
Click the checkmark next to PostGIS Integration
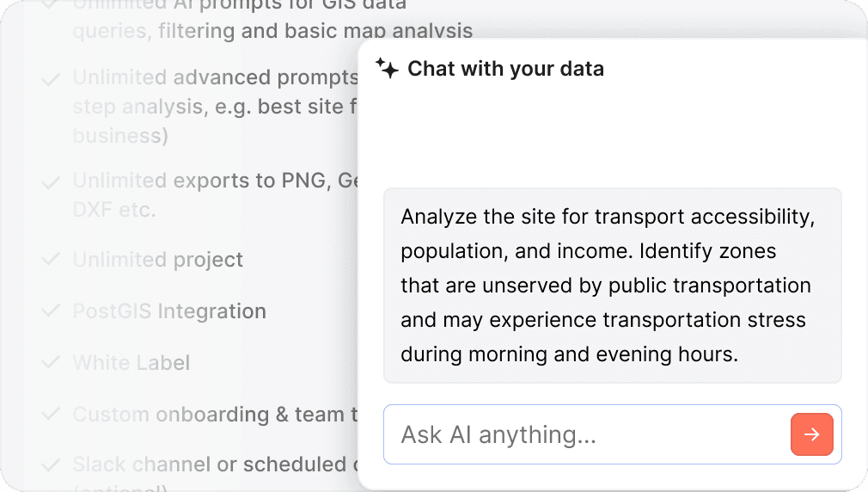click(x=51, y=311)
